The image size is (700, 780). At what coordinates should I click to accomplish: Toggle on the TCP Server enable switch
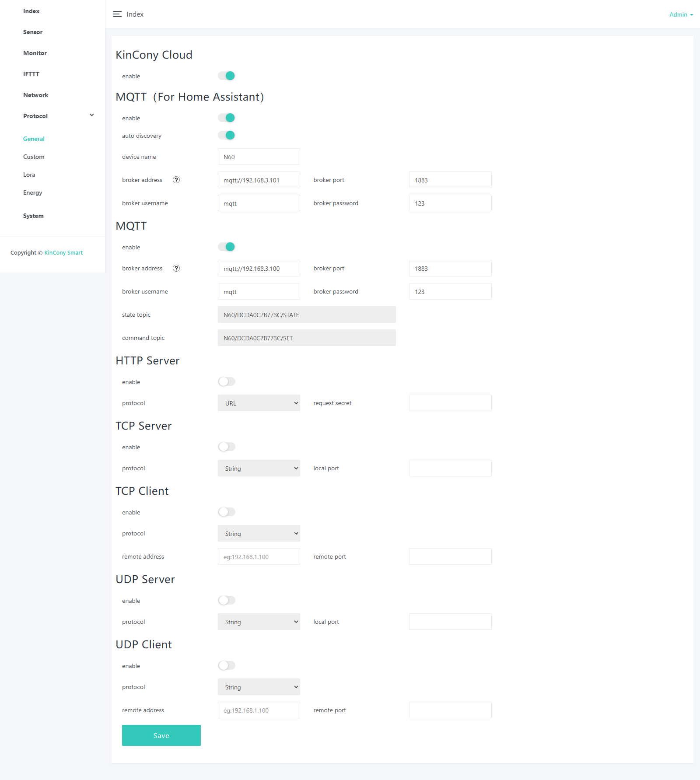coord(227,447)
